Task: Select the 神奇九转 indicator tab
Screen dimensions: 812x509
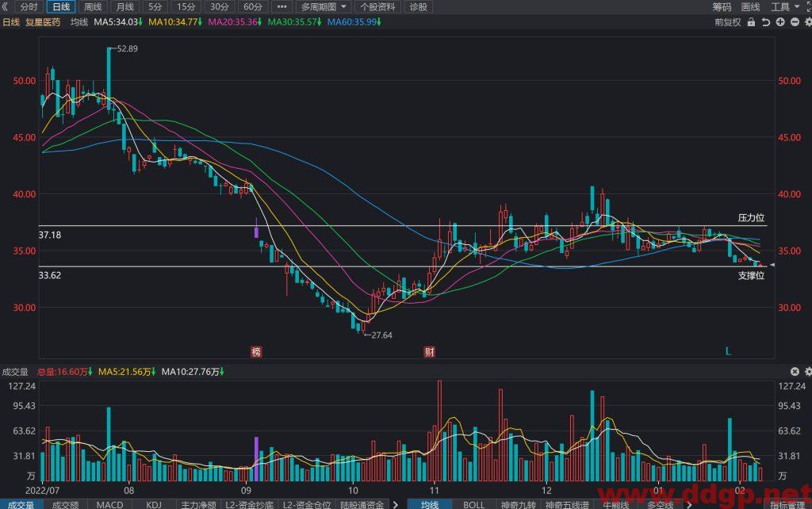Action: pyautogui.click(x=519, y=504)
